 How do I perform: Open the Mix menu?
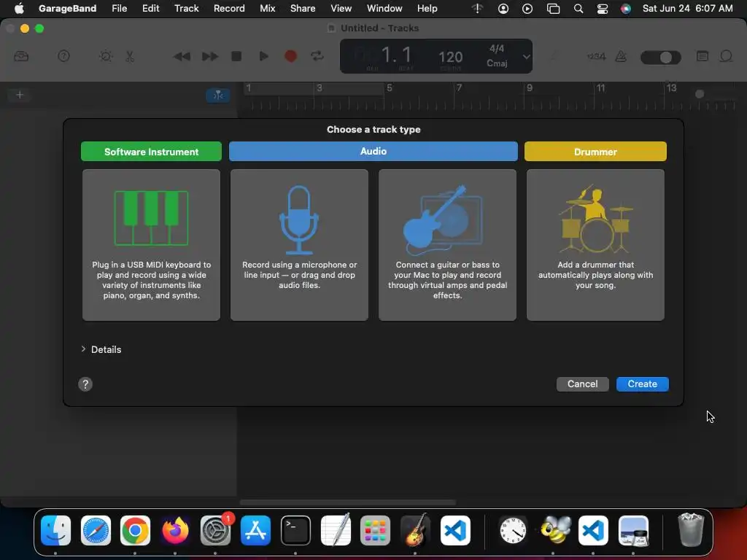point(267,8)
